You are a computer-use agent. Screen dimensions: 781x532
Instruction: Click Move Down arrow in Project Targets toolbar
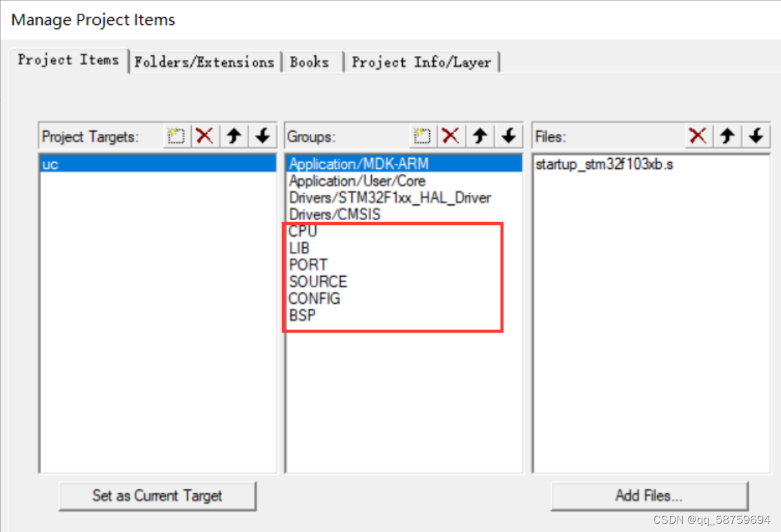pos(262,136)
